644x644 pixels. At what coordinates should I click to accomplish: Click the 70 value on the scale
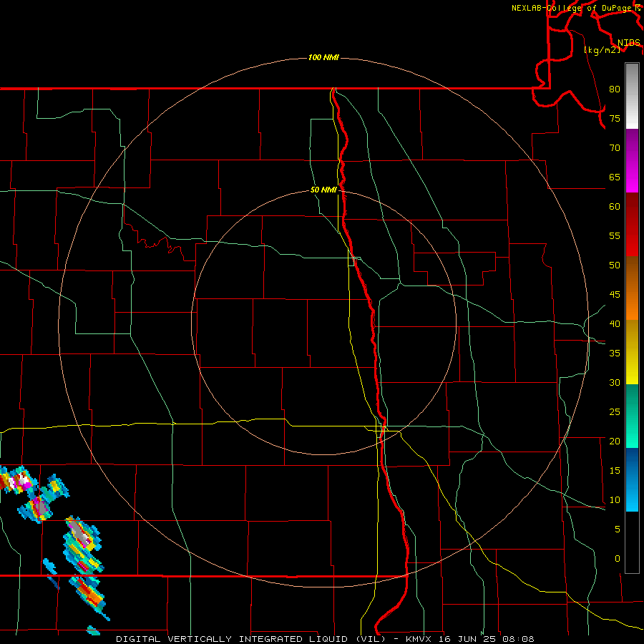(615, 148)
